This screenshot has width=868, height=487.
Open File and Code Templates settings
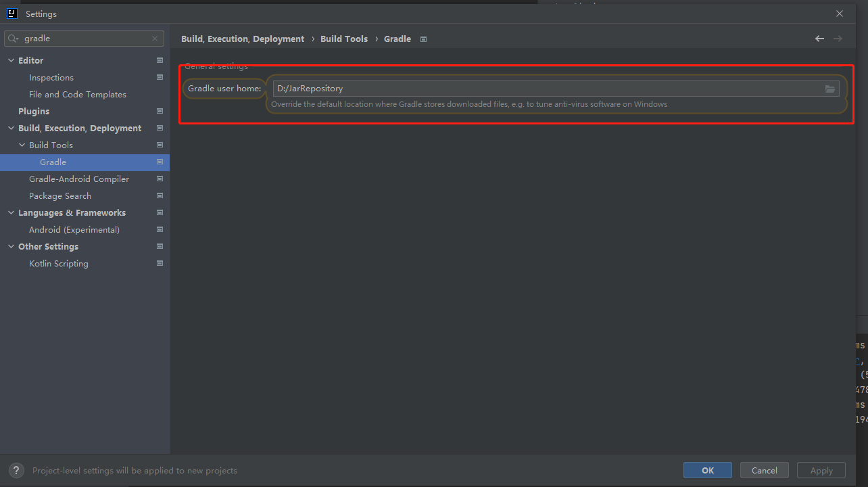point(78,94)
